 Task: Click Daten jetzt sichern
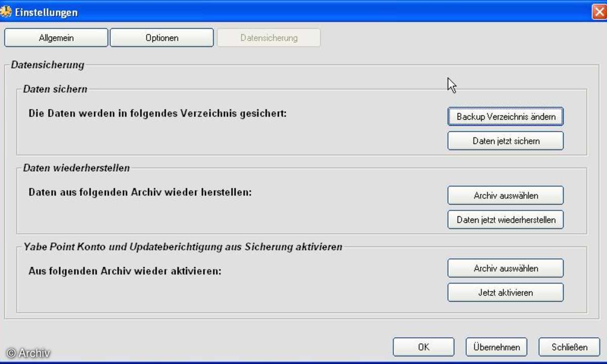click(x=505, y=141)
